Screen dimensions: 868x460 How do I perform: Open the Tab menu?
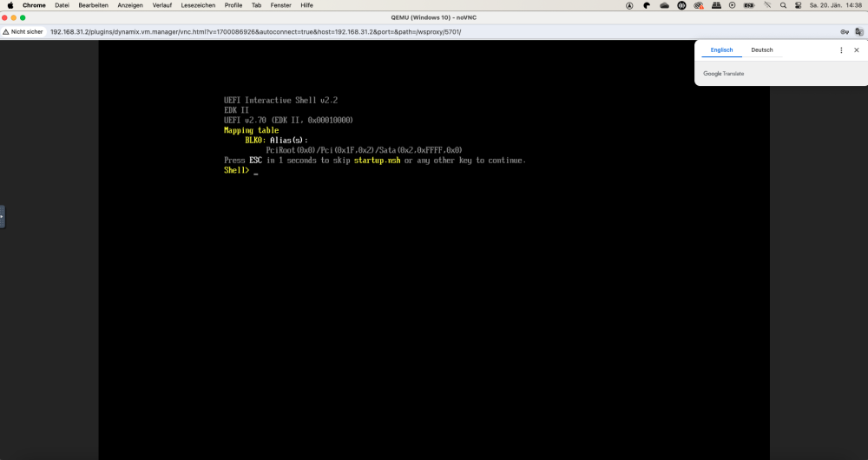pos(256,5)
